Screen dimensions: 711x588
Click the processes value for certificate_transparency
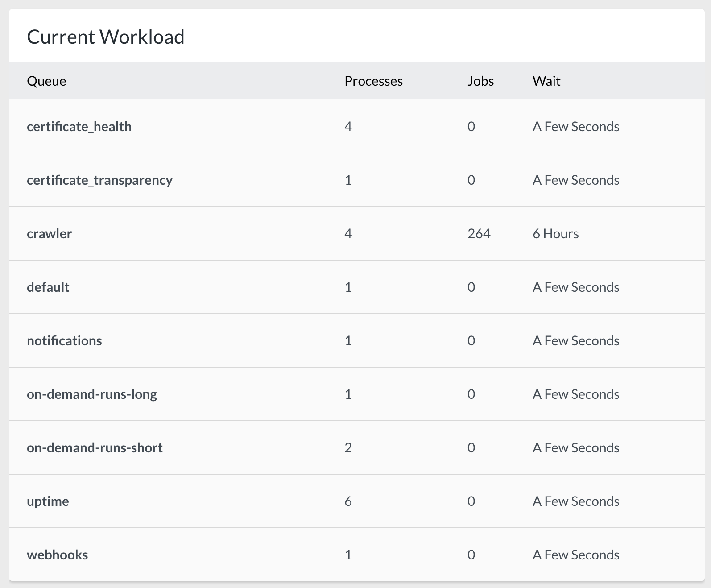pos(348,180)
